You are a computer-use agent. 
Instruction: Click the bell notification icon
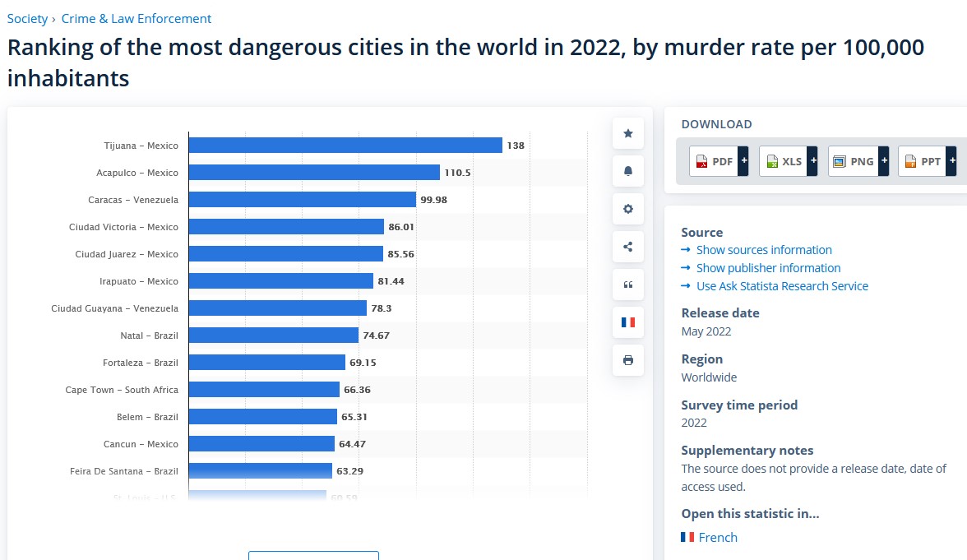628,171
